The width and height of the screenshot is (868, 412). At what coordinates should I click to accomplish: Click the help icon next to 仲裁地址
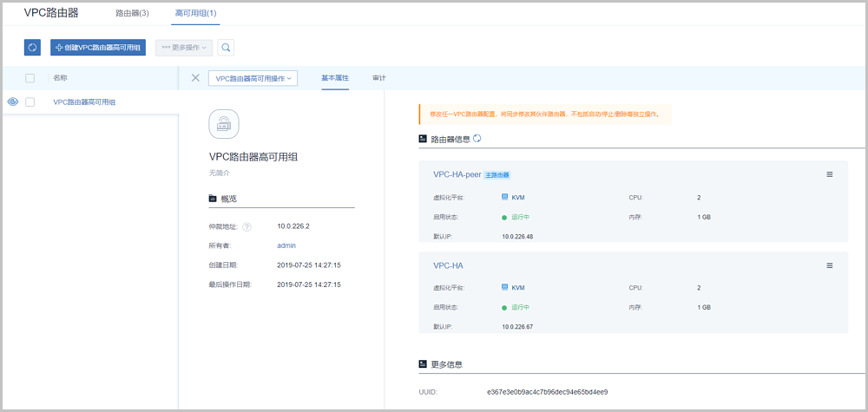(247, 227)
